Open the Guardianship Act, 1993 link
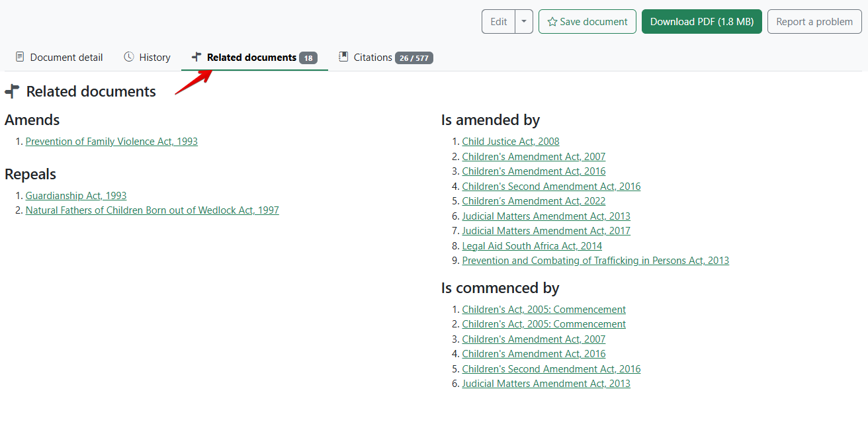This screenshot has width=868, height=428. (75, 196)
